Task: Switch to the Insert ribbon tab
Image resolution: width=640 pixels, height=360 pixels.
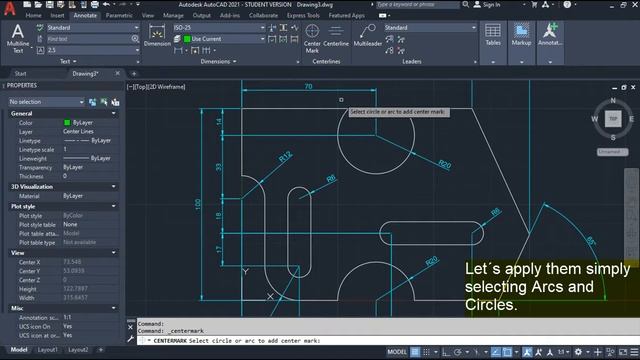Action: pyautogui.click(x=57, y=16)
